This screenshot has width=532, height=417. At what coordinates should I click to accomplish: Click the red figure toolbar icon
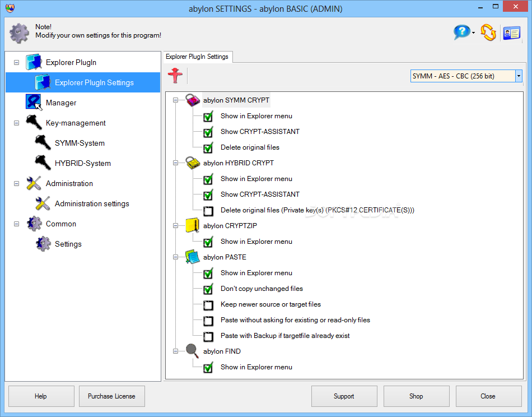click(175, 76)
